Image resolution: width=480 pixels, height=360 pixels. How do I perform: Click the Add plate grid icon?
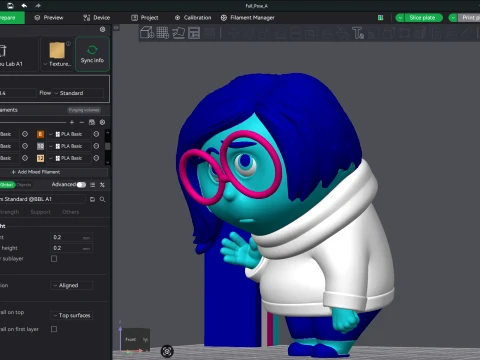tap(163, 33)
